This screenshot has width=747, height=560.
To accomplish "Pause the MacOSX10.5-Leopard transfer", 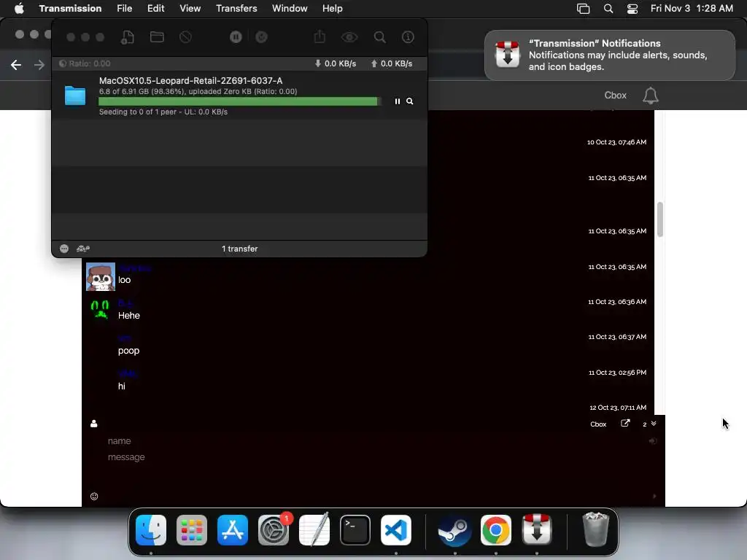I will pos(398,101).
